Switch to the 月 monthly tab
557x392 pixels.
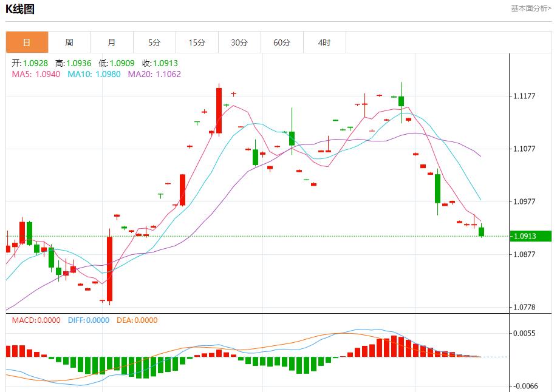112,42
